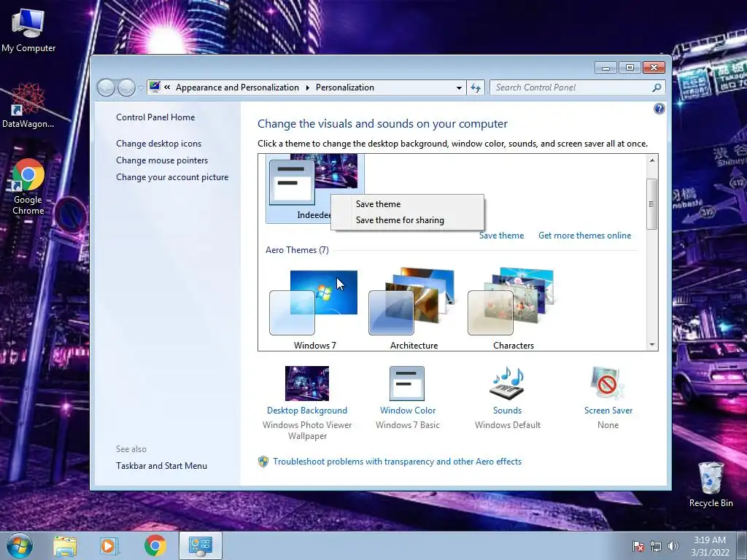Click the Aero Themes (7) heading
This screenshot has width=747, height=560.
coord(297,250)
